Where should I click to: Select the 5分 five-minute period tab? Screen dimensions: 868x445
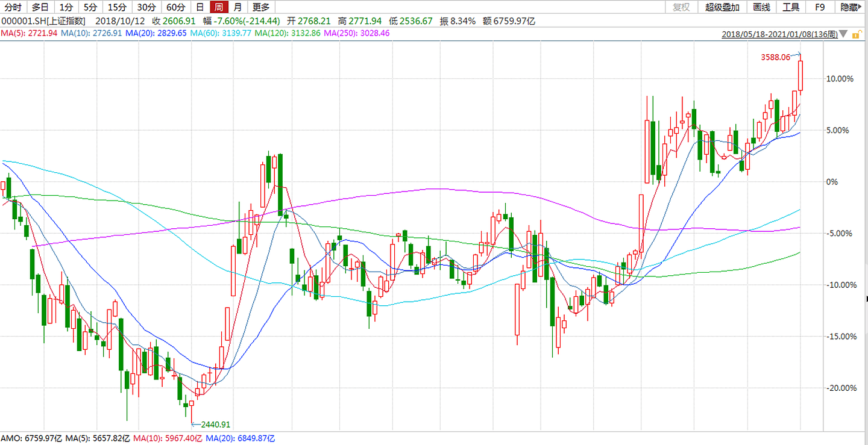click(x=90, y=7)
